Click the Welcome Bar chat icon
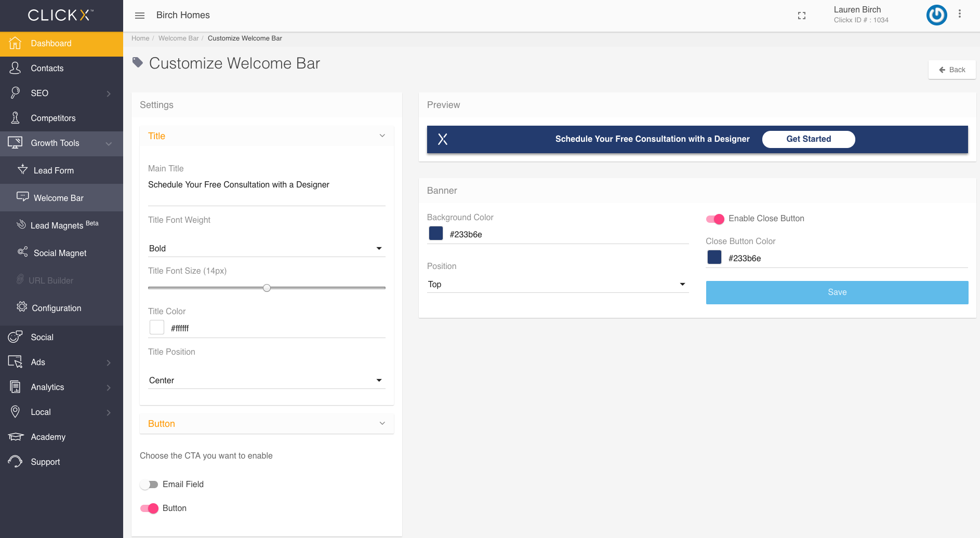 23,196
